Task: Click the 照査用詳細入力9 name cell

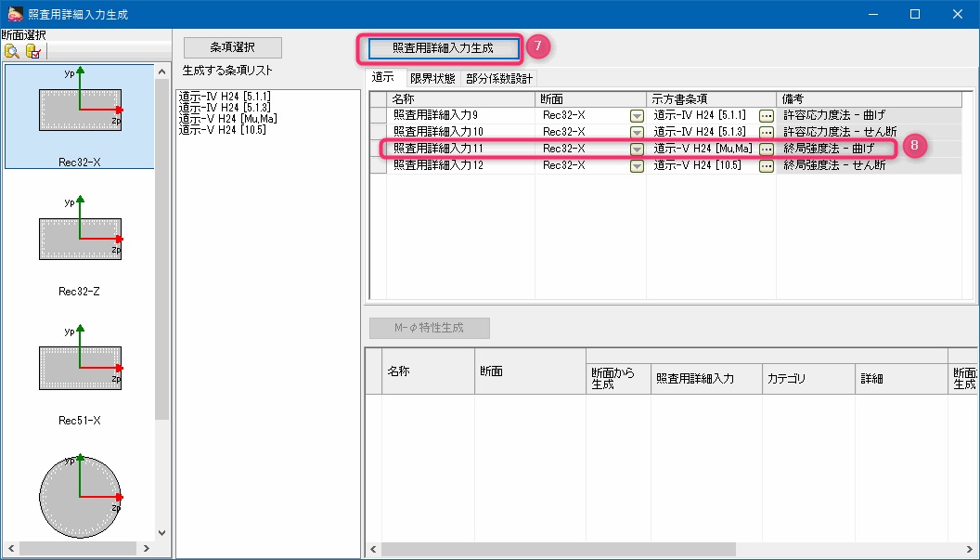Action: (x=460, y=115)
